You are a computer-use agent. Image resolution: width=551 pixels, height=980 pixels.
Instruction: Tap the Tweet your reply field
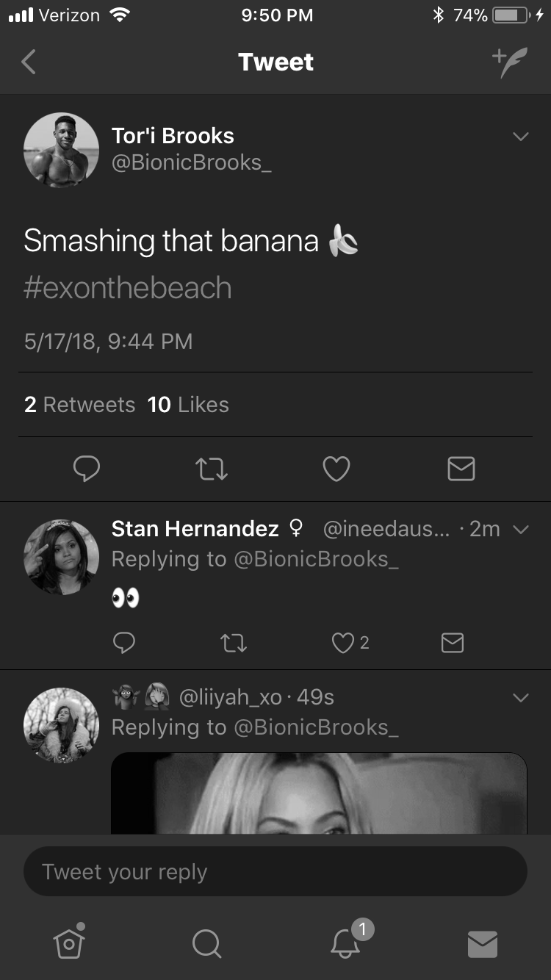tap(275, 872)
